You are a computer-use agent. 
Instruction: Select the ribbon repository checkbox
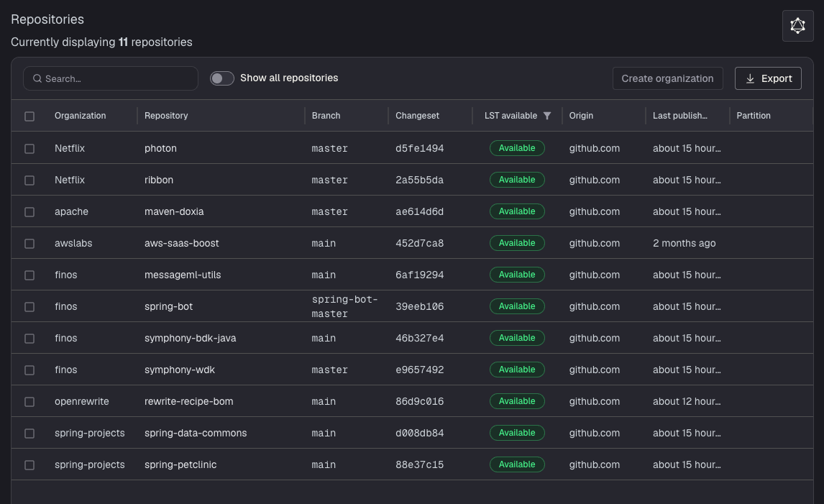[x=29, y=180]
